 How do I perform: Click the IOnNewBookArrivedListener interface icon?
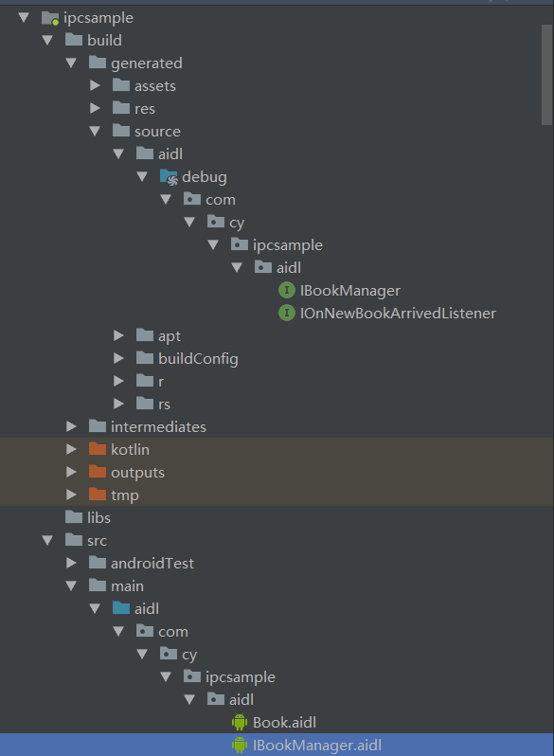coord(287,313)
